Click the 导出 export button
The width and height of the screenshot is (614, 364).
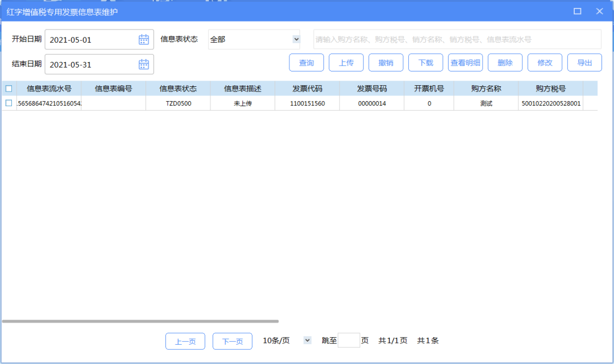[x=584, y=62]
